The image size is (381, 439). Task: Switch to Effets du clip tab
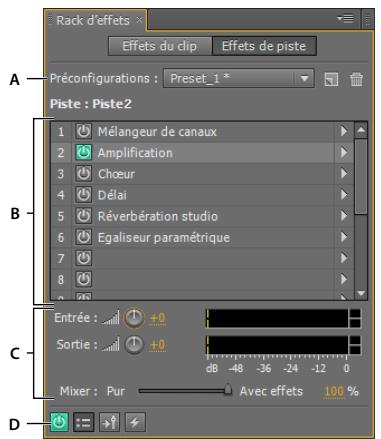(x=160, y=46)
